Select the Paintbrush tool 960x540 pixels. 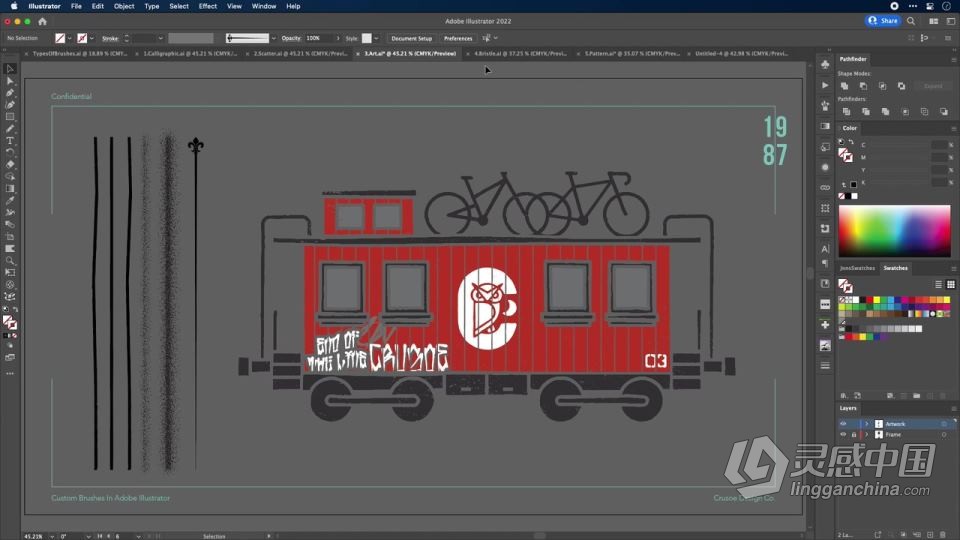click(x=10, y=129)
